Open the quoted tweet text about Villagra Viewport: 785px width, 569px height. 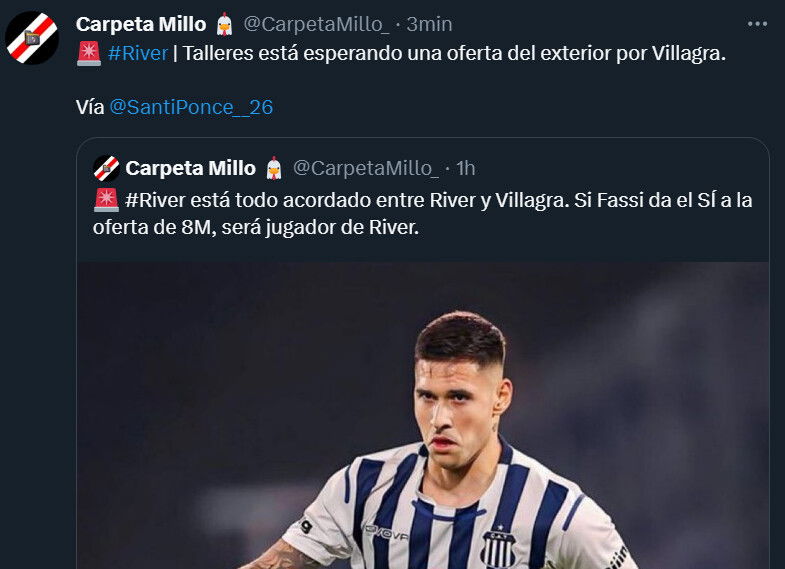click(423, 214)
